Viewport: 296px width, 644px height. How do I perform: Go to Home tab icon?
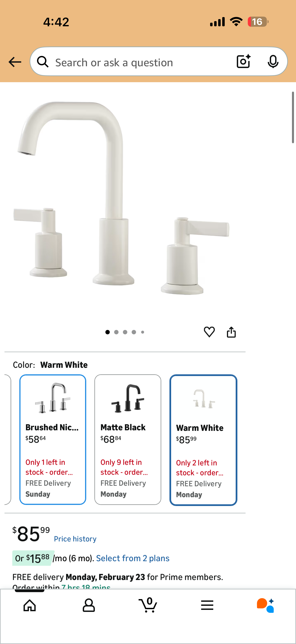(x=30, y=605)
